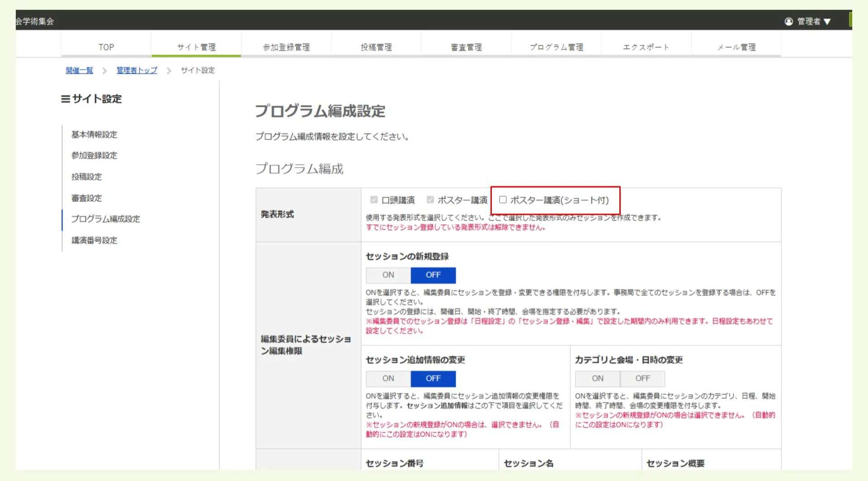Open the 投稿管理 tab

[x=376, y=47]
